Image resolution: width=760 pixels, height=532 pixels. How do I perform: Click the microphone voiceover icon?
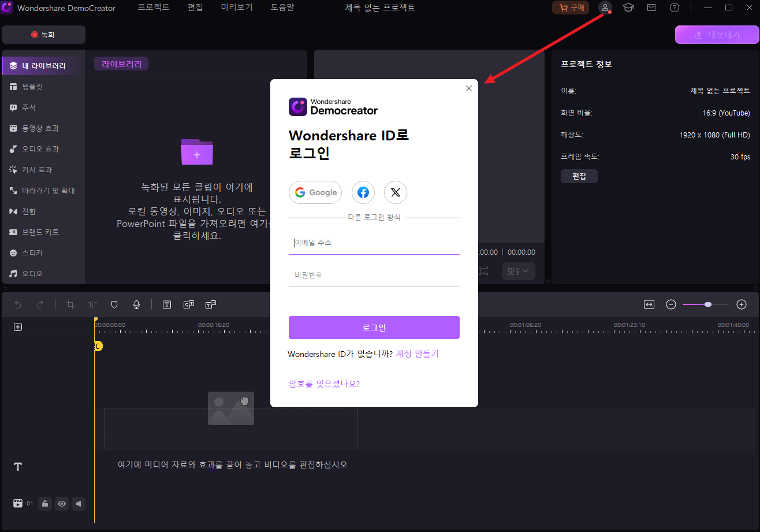pyautogui.click(x=136, y=304)
